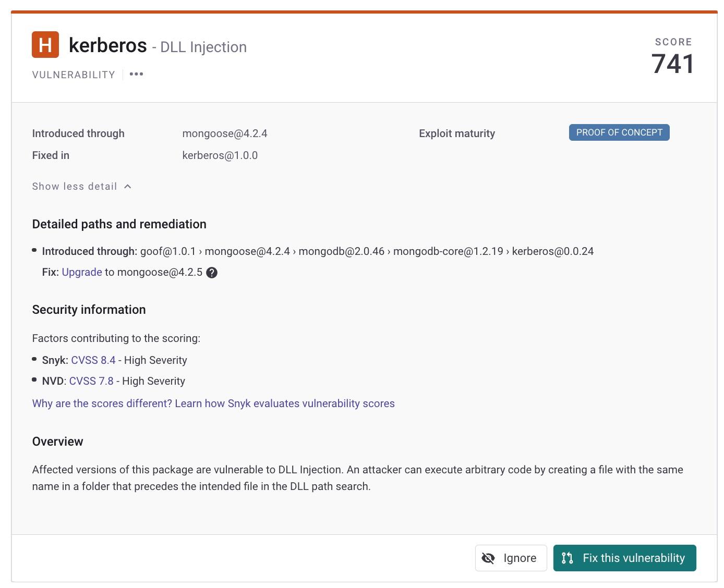Screen dimensions: 724x588
Task: Open the Snyk CVSS 8.4 link
Action: click(x=93, y=360)
